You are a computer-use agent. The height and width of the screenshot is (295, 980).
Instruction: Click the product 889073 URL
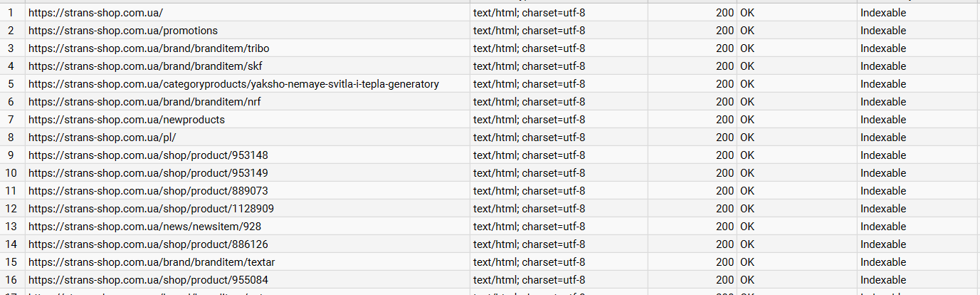pyautogui.click(x=148, y=191)
